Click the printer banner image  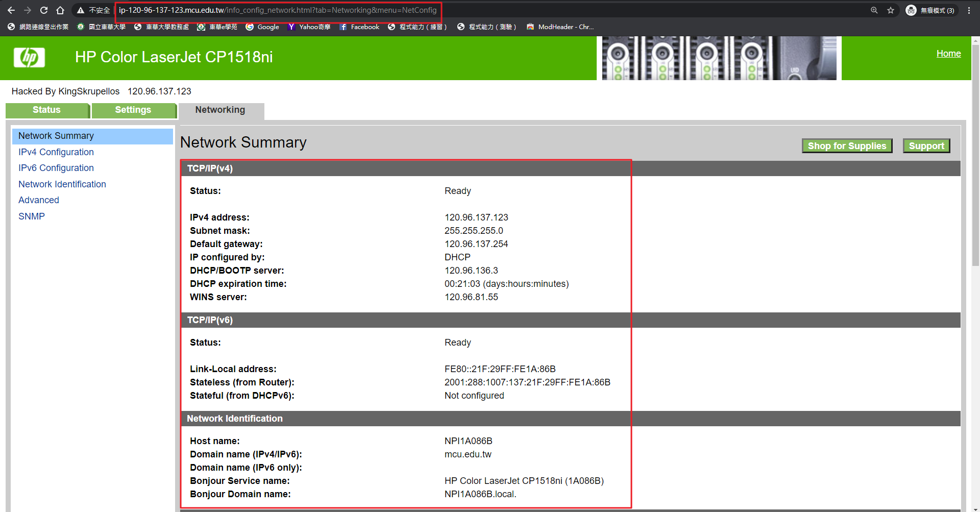pos(719,58)
